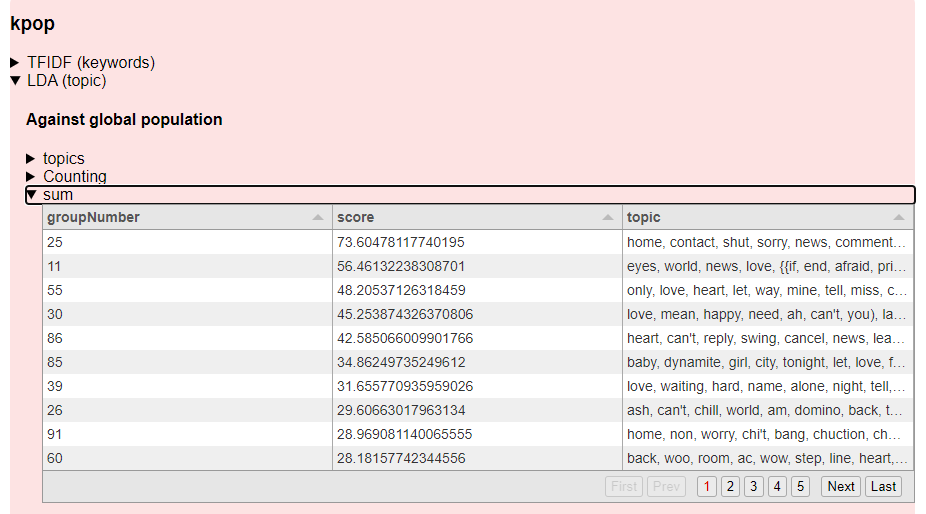
Task: Sort table by topic column
Action: tap(768, 217)
